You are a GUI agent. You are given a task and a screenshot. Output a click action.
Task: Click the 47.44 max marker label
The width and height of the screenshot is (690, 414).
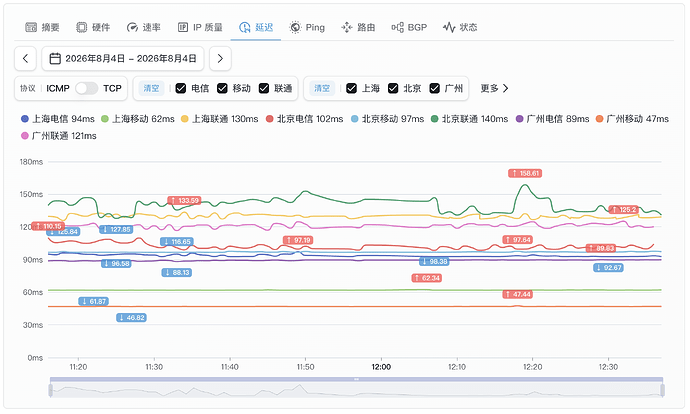point(518,294)
